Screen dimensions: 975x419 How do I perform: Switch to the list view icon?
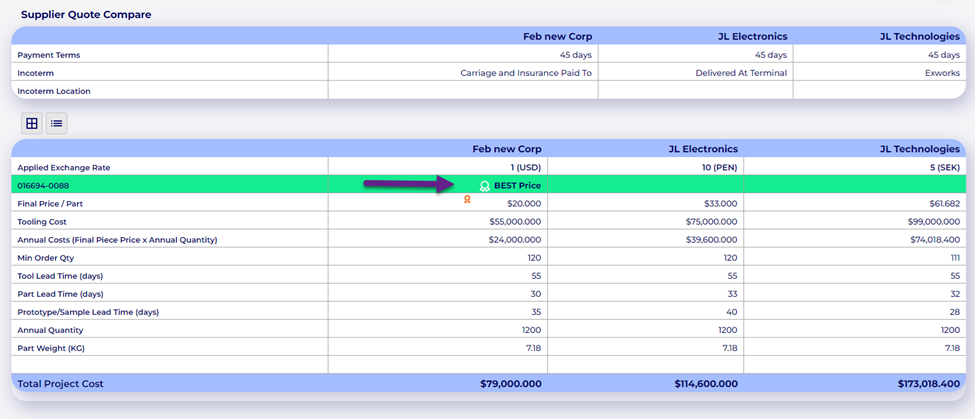pos(57,124)
